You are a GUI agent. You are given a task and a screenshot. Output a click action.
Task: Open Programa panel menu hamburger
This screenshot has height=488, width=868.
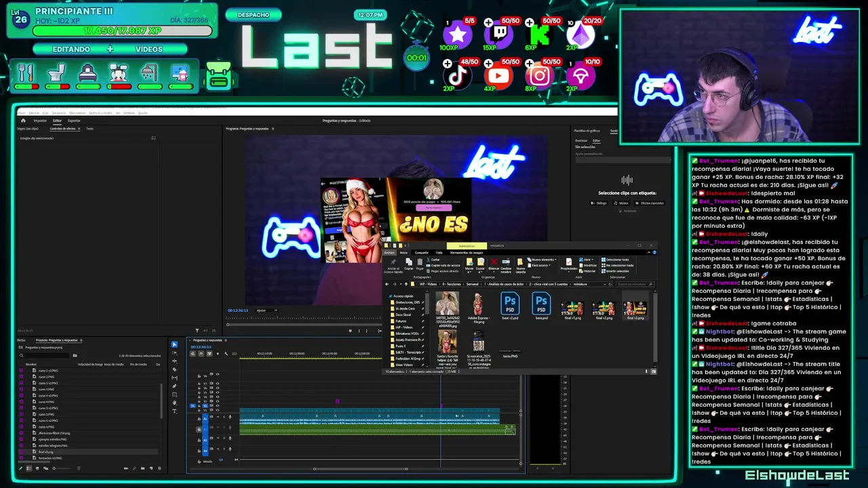(273, 129)
